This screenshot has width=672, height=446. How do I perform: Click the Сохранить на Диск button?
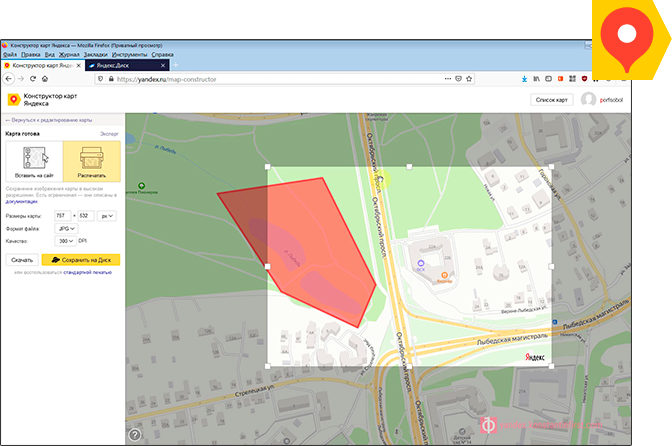point(81,260)
